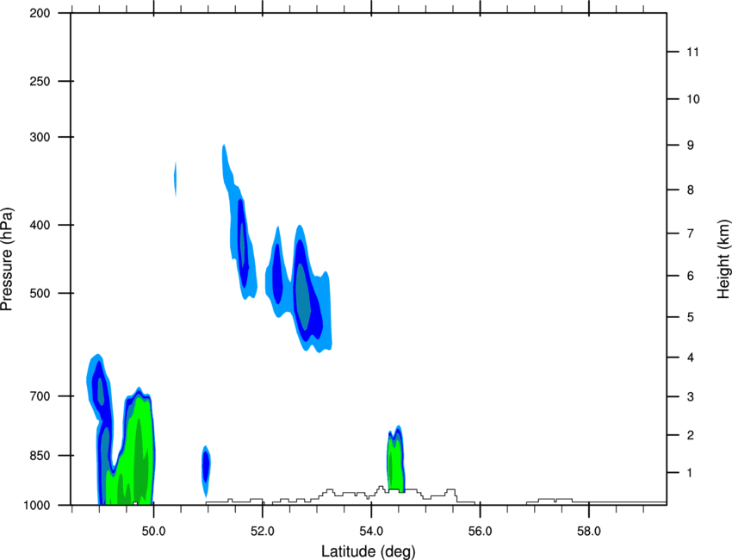
Task: Click the 'Pressure (hPa)' axis title
Action: tap(7, 259)
